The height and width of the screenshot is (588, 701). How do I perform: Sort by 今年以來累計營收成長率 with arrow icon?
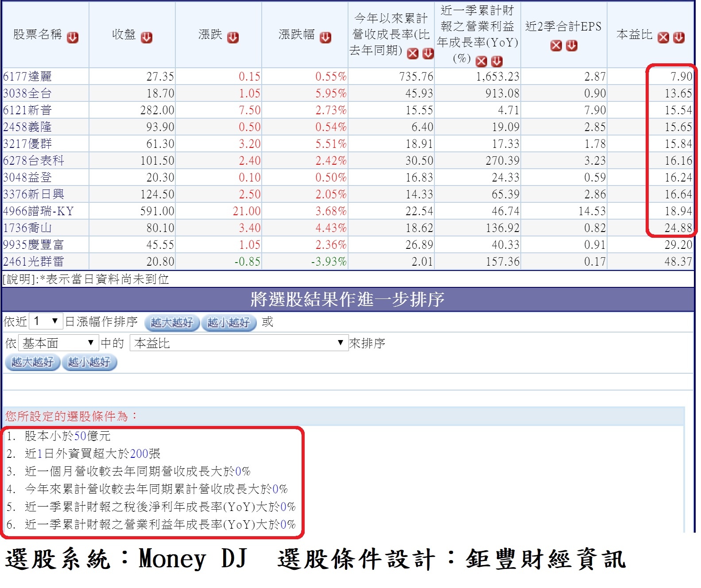point(428,54)
